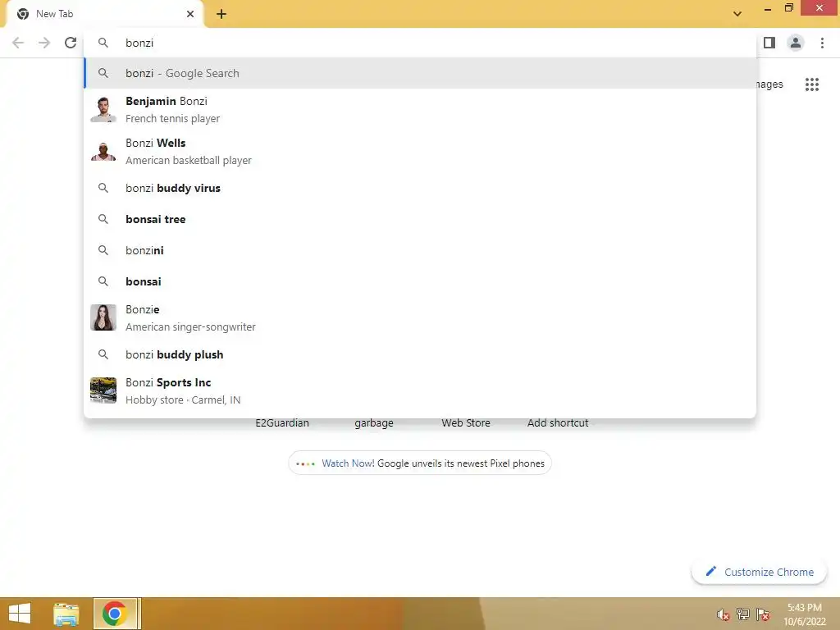Choose the bonsai suggestion

420,281
